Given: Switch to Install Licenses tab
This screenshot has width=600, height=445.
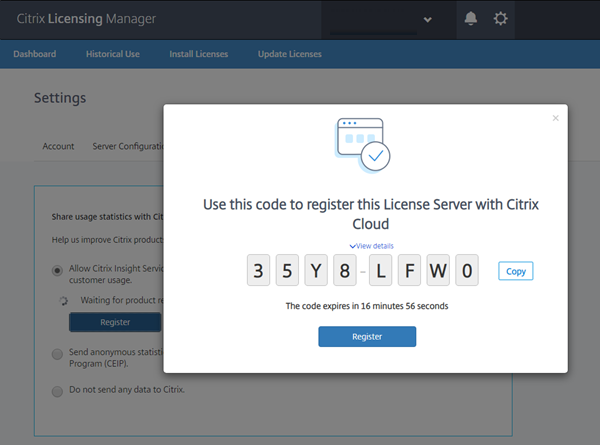Looking at the screenshot, I should [199, 54].
